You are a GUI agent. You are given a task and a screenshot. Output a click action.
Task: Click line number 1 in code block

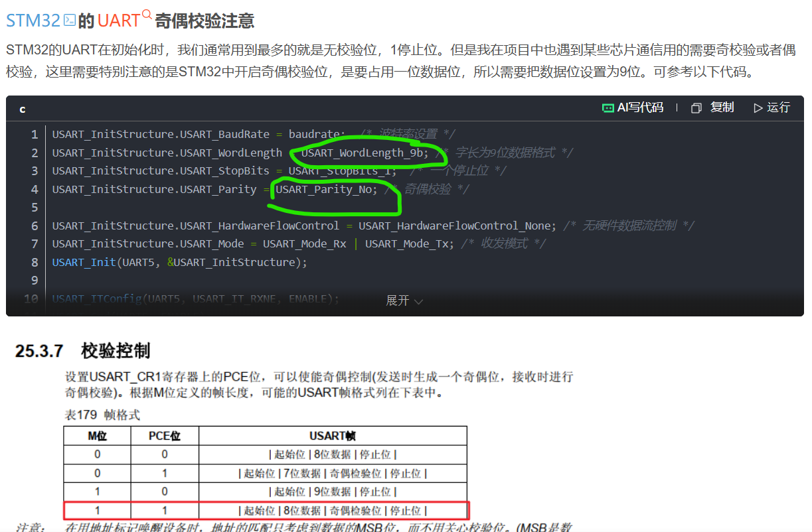(35, 135)
